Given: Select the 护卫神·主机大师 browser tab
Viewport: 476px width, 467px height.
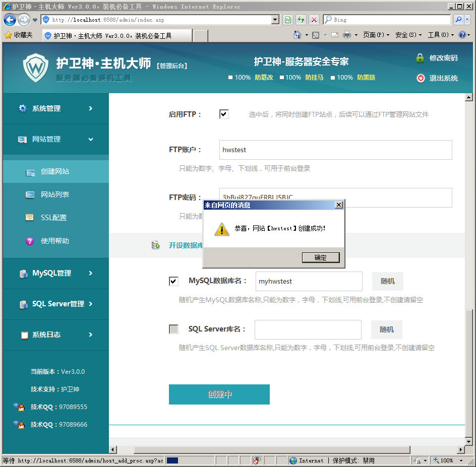Looking at the screenshot, I should 117,36.
